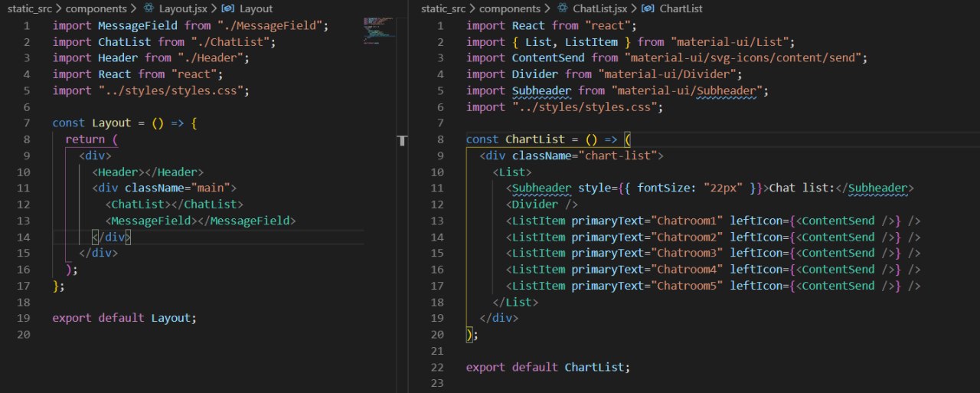Click the className="main" div line

click(x=165, y=188)
